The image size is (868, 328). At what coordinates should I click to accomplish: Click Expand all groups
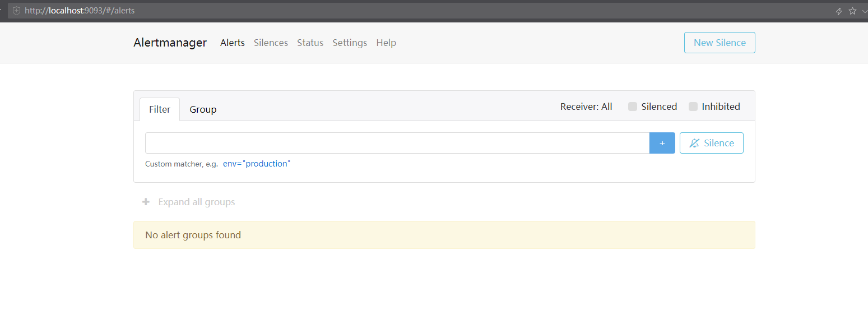[x=197, y=202]
